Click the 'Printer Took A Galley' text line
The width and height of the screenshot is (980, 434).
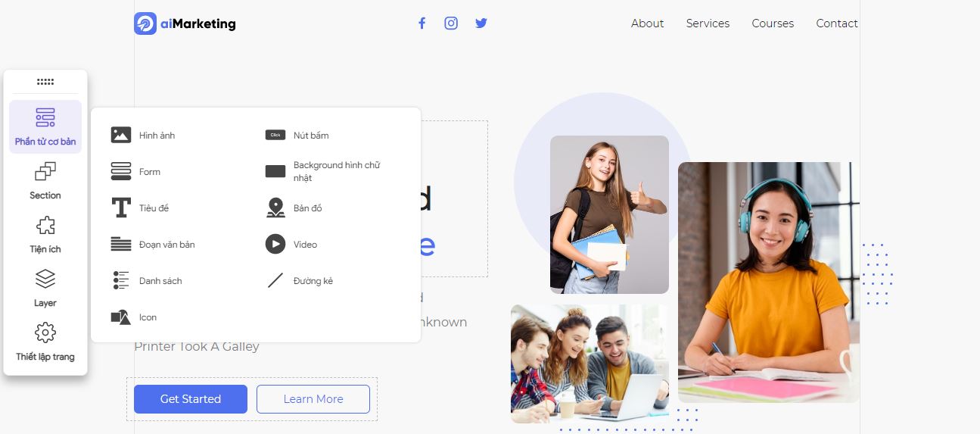[x=197, y=346]
